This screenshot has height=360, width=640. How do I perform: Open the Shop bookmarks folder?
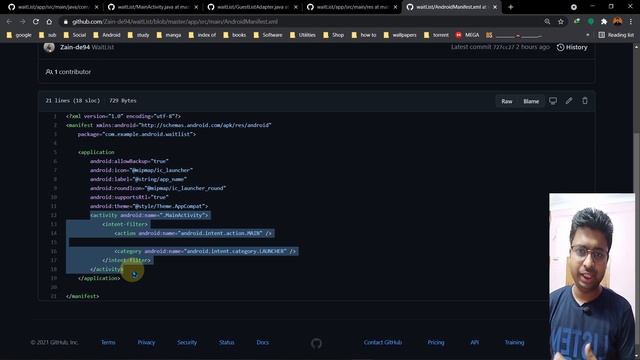(x=333, y=35)
